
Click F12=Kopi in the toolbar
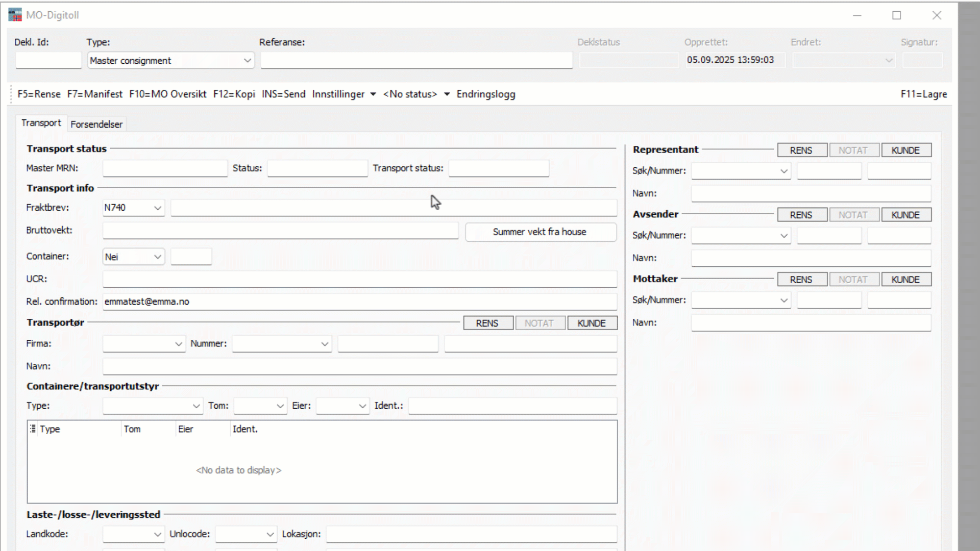click(x=234, y=94)
